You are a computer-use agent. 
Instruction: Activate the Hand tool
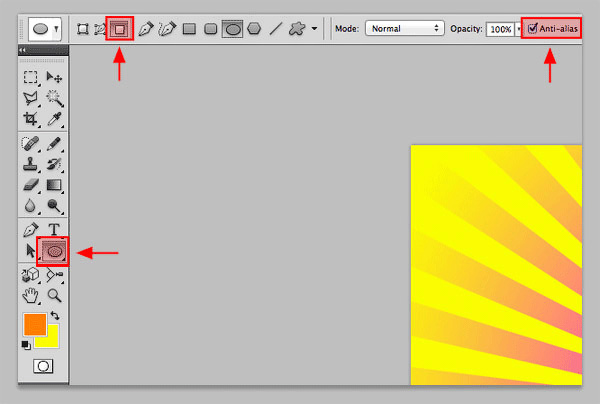(31, 295)
